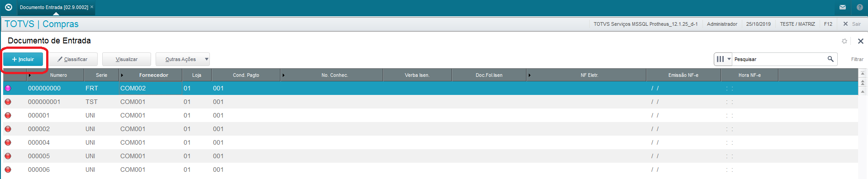Click the Cond. Pagto column header

pyautogui.click(x=246, y=75)
